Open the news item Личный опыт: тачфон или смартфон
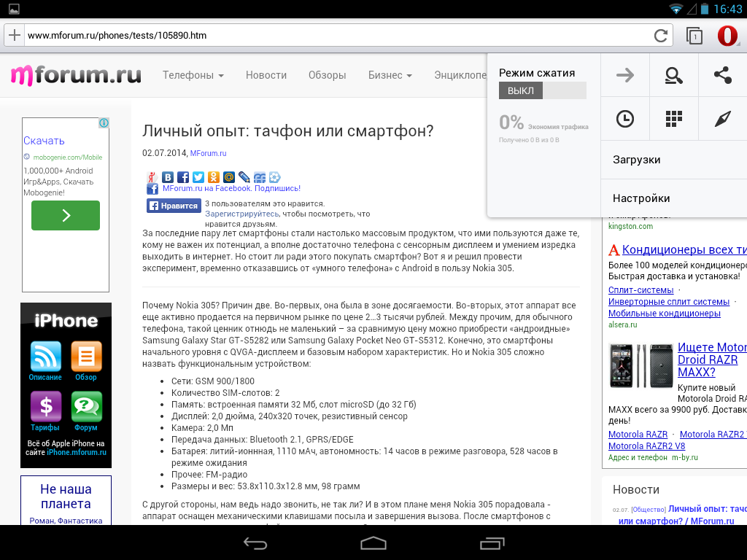747x560 pixels. 680,515
